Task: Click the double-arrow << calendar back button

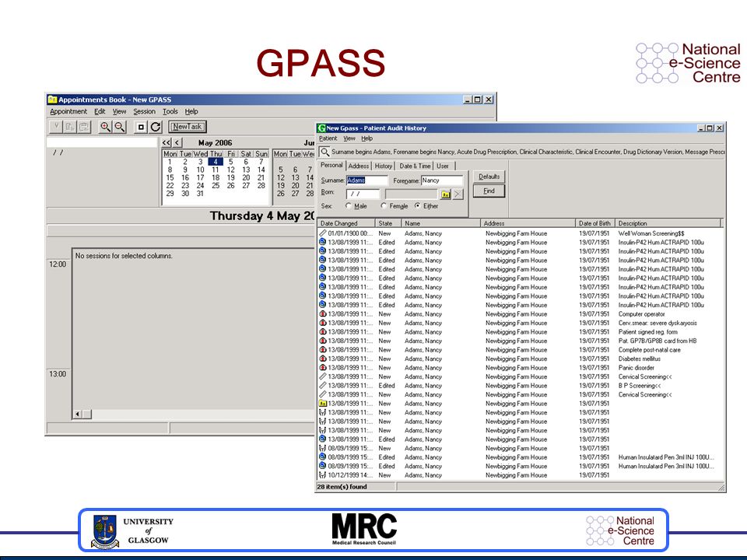Action: [x=167, y=142]
